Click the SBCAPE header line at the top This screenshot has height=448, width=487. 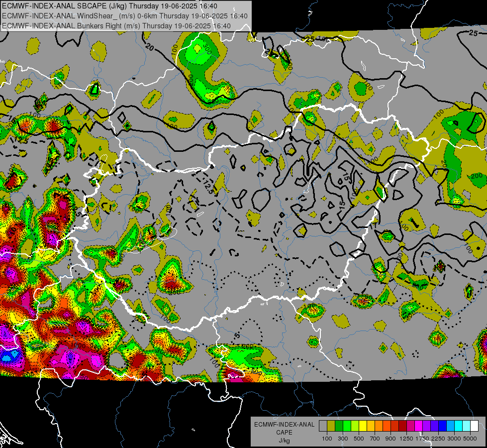pyautogui.click(x=109, y=6)
